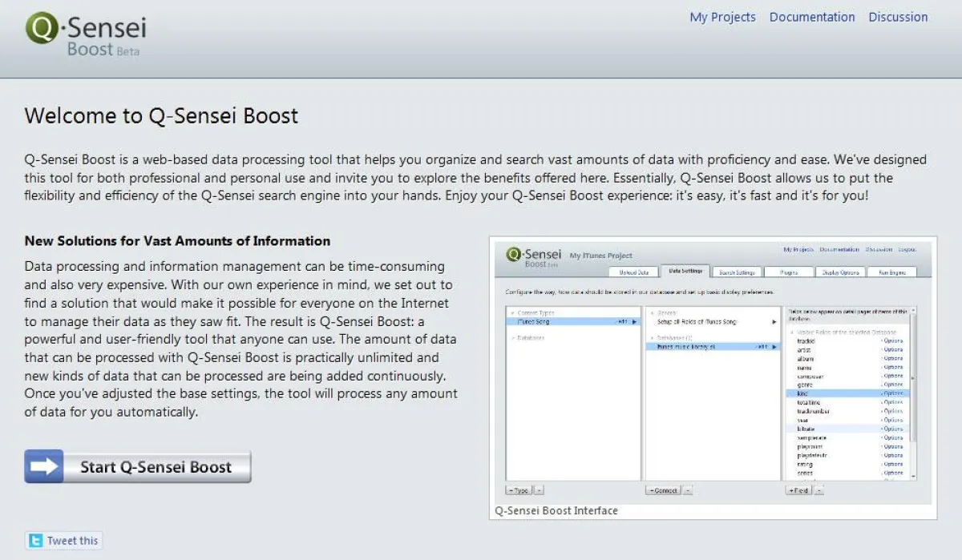Click the Q-Sensei Boost Interface caption under the preview
This screenshot has width=962, height=560.
(556, 510)
